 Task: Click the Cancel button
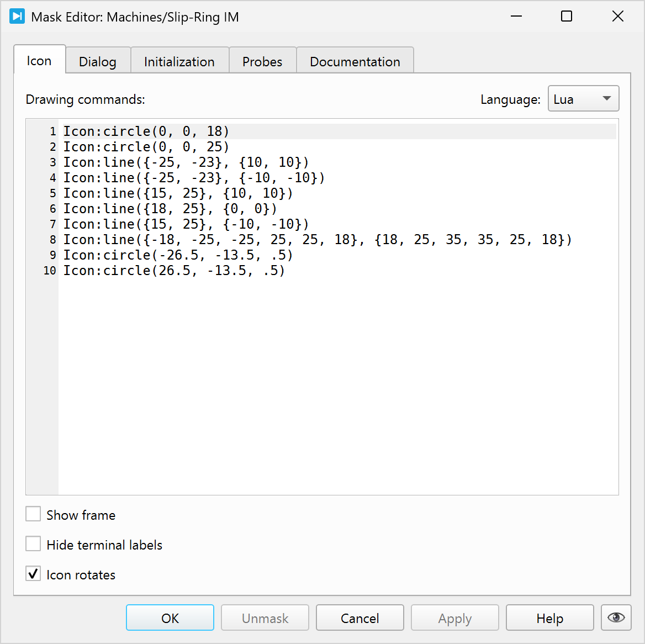[x=359, y=618]
